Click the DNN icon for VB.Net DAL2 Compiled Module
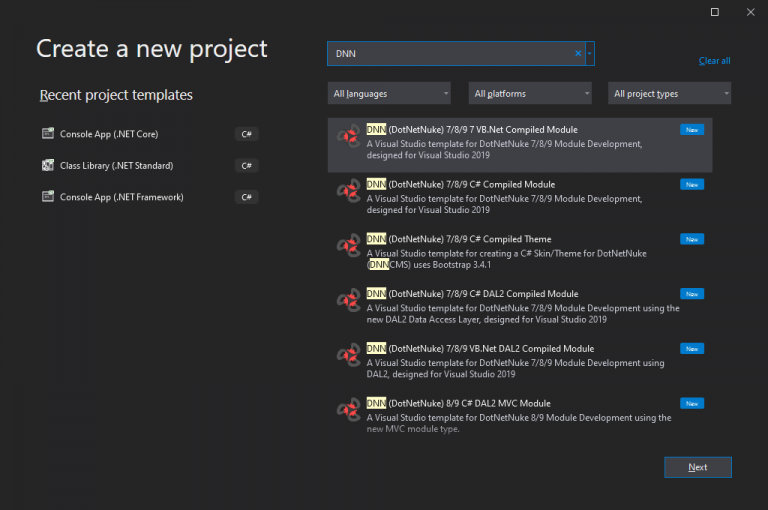The height and width of the screenshot is (510, 768). (x=349, y=356)
